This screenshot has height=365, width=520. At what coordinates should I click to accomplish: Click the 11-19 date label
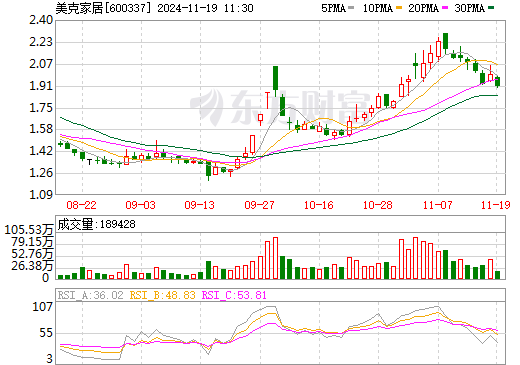pos(496,205)
